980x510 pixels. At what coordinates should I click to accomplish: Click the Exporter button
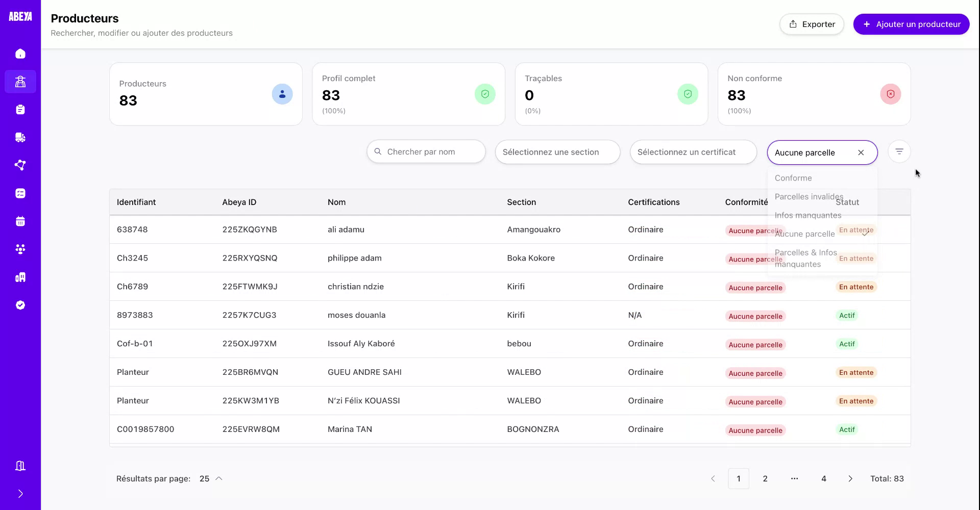click(812, 24)
